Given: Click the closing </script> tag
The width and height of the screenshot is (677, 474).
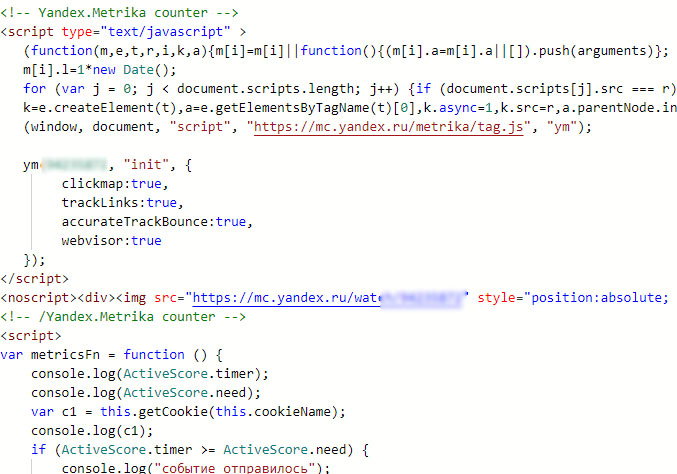Looking at the screenshot, I should click(35, 279).
